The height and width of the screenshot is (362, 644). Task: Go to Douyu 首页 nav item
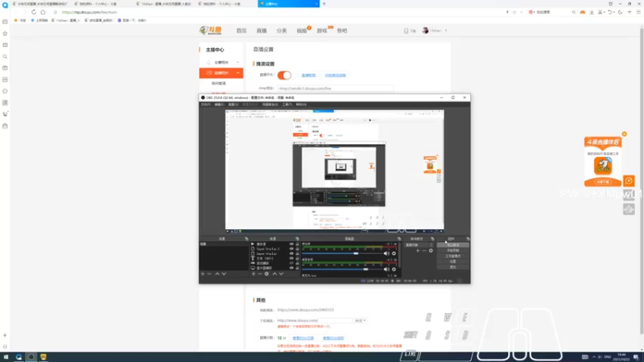[x=242, y=31]
